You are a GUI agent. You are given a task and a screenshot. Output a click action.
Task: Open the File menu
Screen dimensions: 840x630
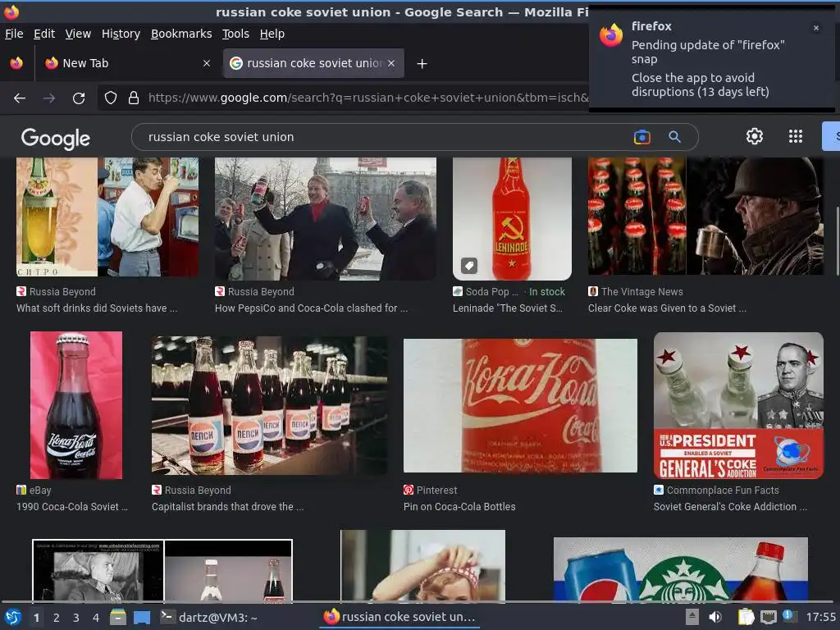click(14, 34)
